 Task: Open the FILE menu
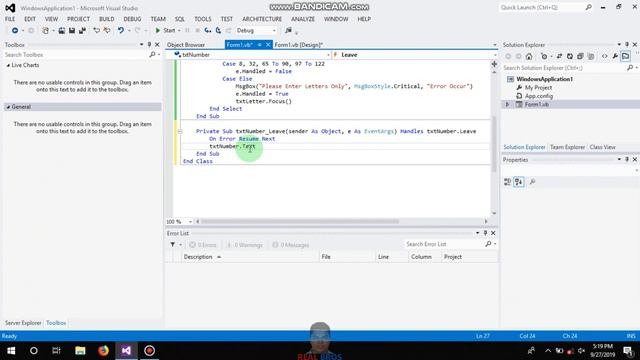(x=10, y=19)
